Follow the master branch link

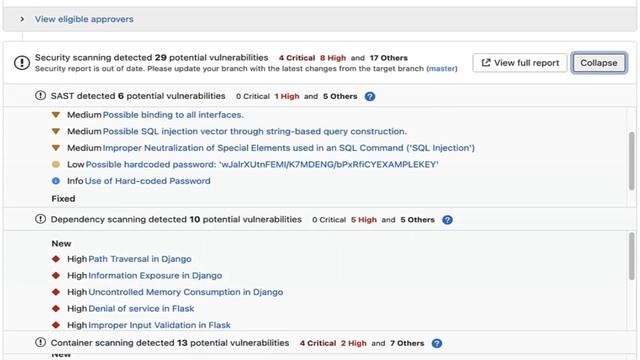[442, 69]
